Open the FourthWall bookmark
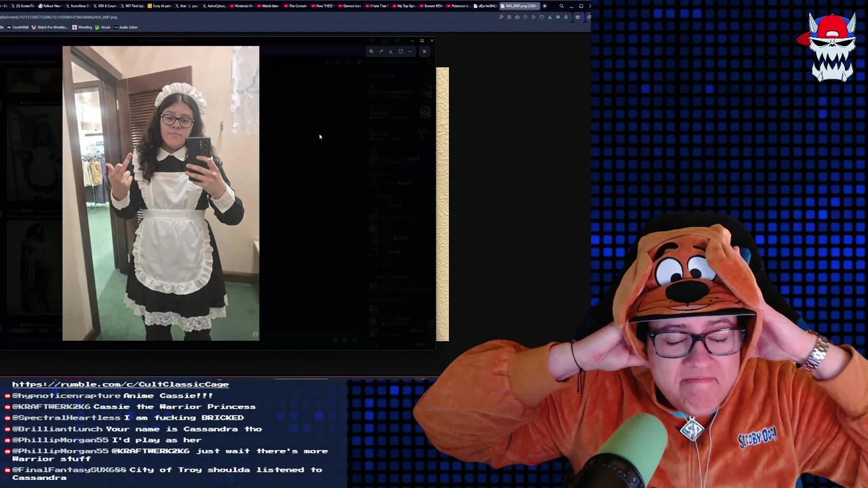 18,27
